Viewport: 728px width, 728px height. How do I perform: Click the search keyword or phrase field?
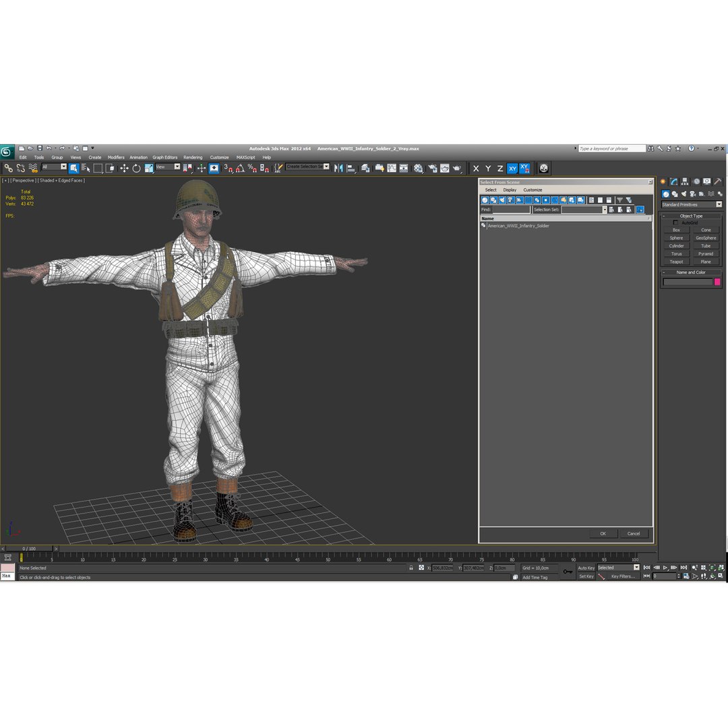click(611, 148)
